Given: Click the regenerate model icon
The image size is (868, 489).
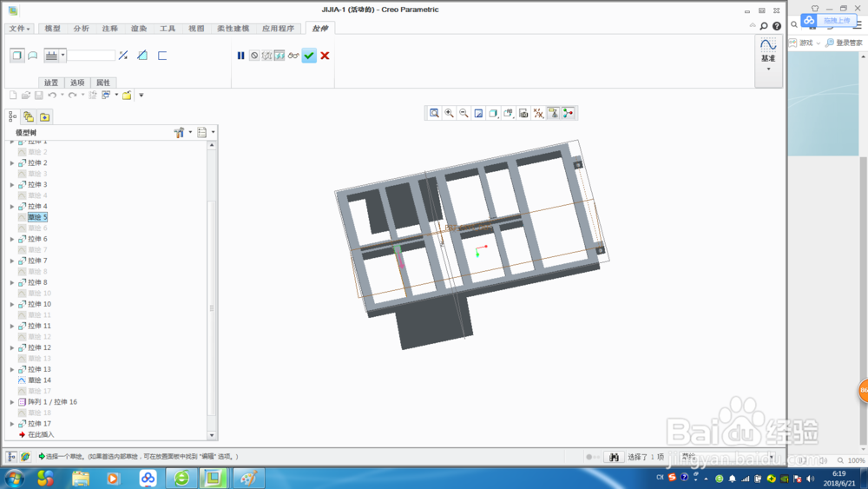Looking at the screenshot, I should click(93, 96).
